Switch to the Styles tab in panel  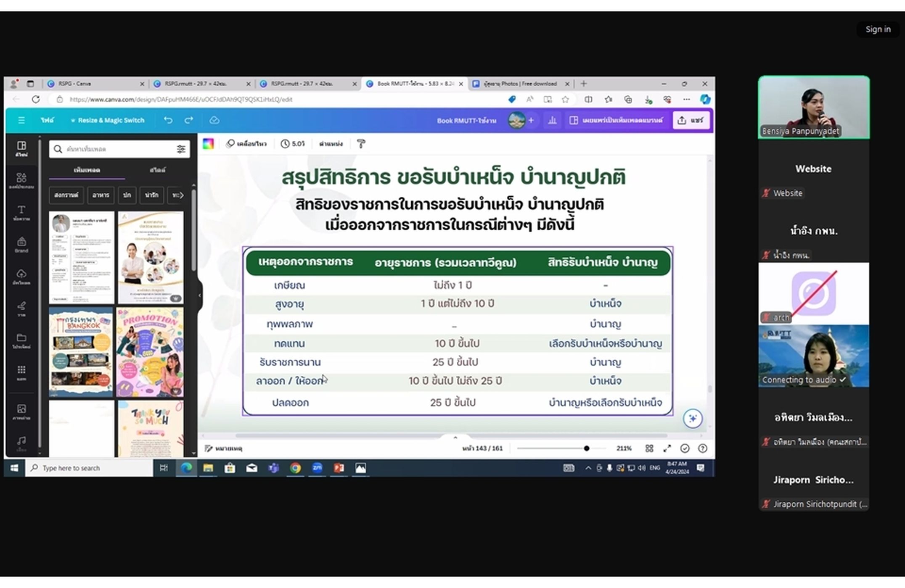click(158, 170)
